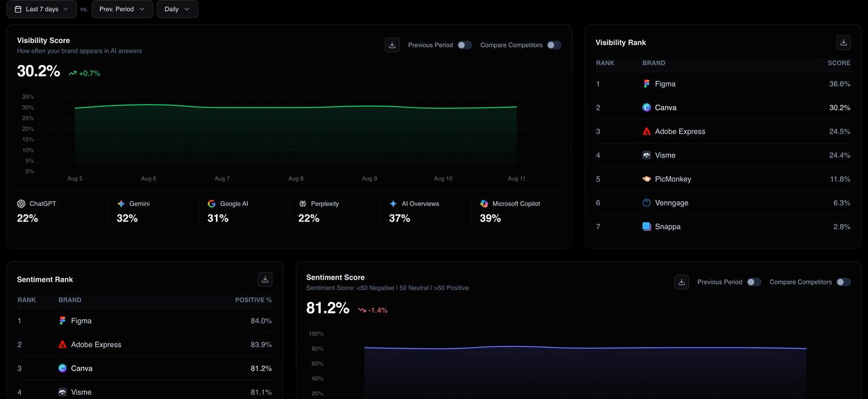Click Snappa score 2.8%
This screenshot has height=399, width=868.
click(842, 227)
